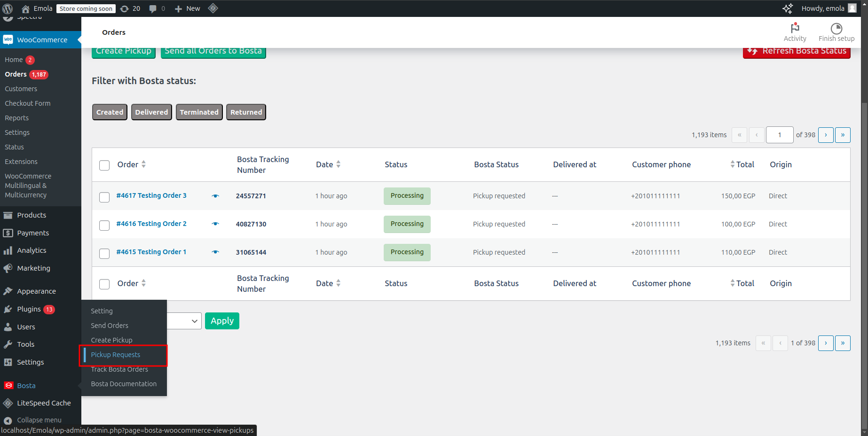This screenshot has width=868, height=436.
Task: Jump to last page in bottom pagination
Action: tap(843, 343)
